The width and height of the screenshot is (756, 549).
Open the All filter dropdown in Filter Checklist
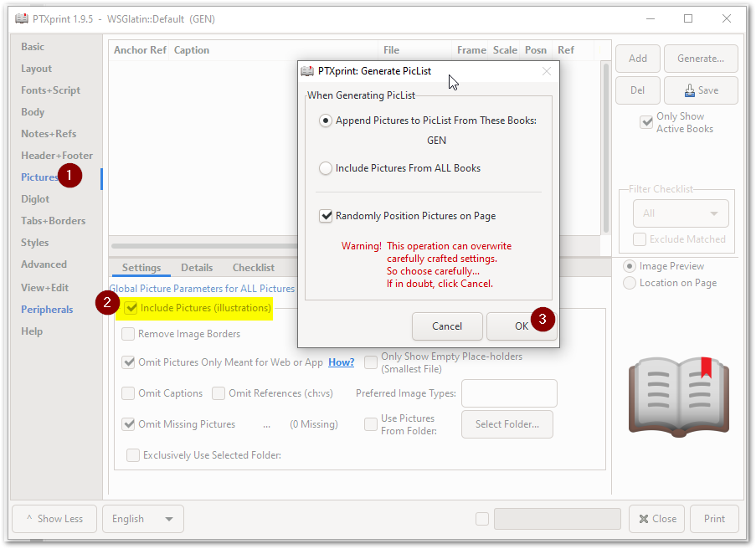coord(680,213)
